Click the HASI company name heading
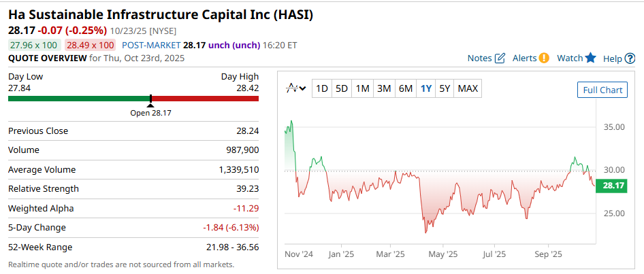This screenshot has width=644, height=274. click(161, 14)
